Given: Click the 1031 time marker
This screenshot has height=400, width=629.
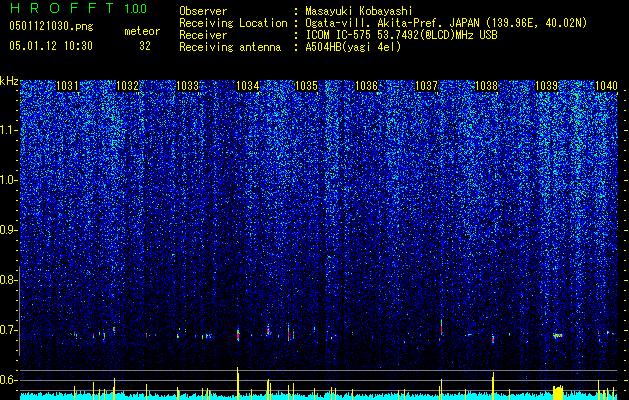Looking at the screenshot, I should click(67, 86).
